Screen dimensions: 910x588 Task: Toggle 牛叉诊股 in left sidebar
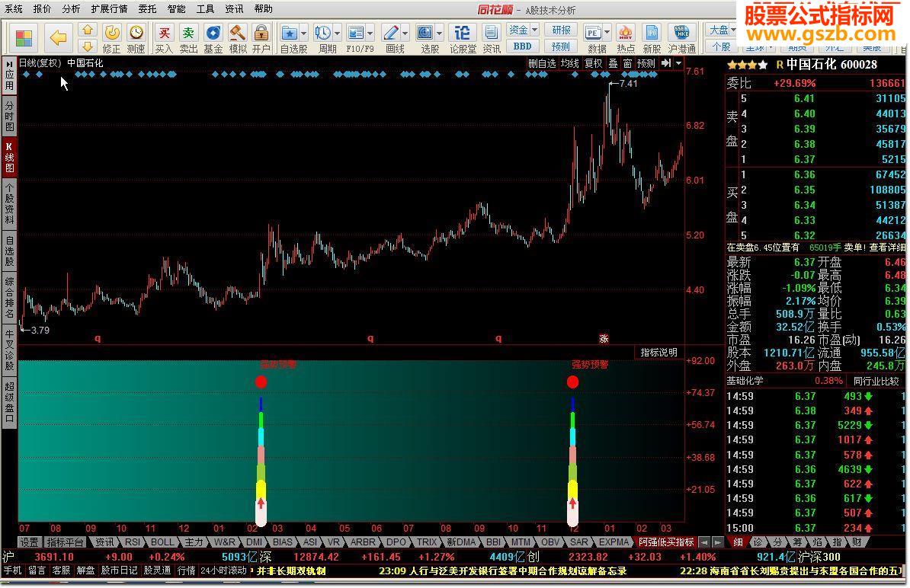[x=9, y=350]
